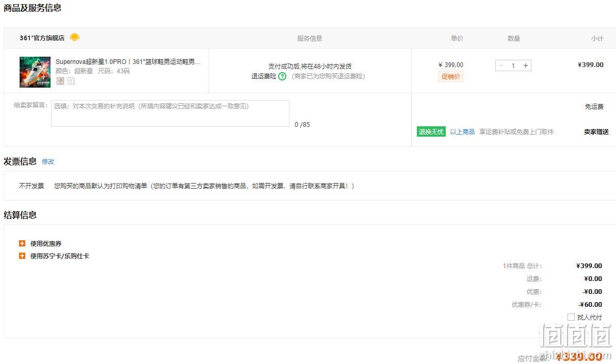Click the 给卖家留言 message text box

pos(170,113)
